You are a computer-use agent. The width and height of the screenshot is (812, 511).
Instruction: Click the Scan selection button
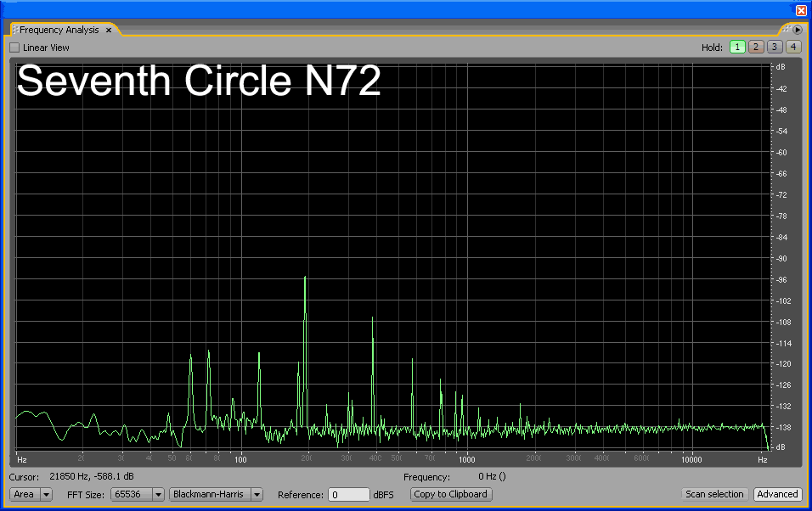click(x=714, y=494)
